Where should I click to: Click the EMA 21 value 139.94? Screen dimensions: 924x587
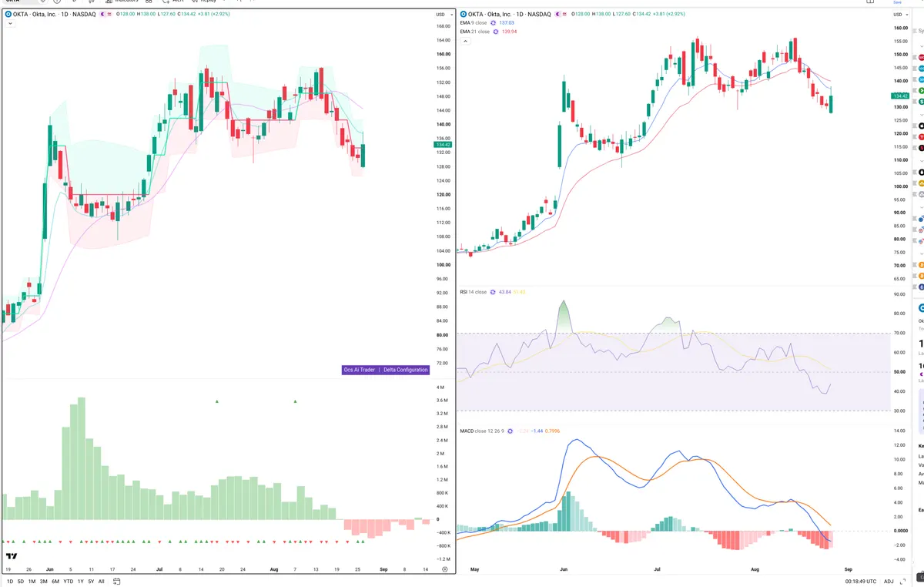point(510,32)
